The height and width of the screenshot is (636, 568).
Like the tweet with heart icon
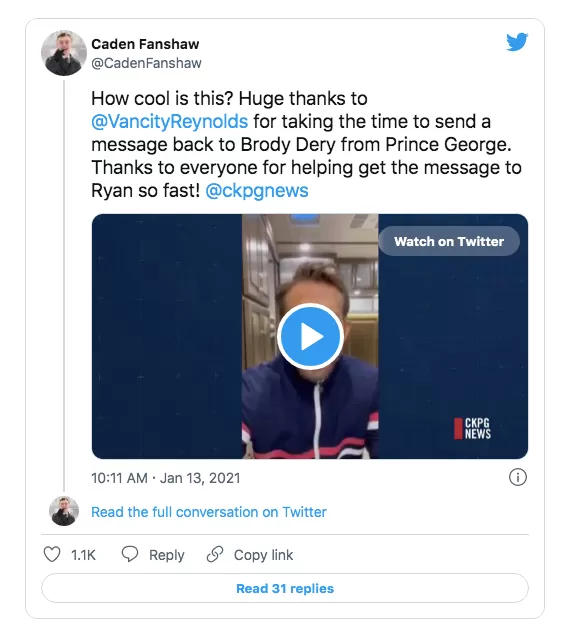(52, 554)
